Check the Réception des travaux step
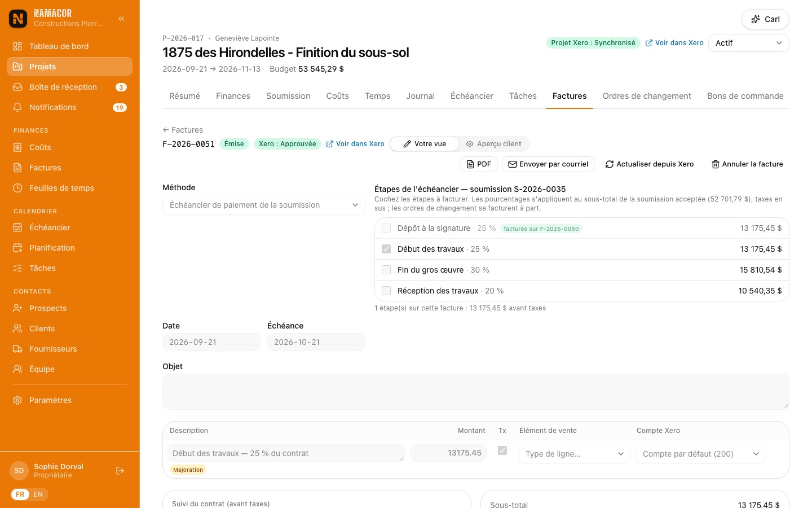This screenshot has height=508, width=812. click(x=386, y=291)
